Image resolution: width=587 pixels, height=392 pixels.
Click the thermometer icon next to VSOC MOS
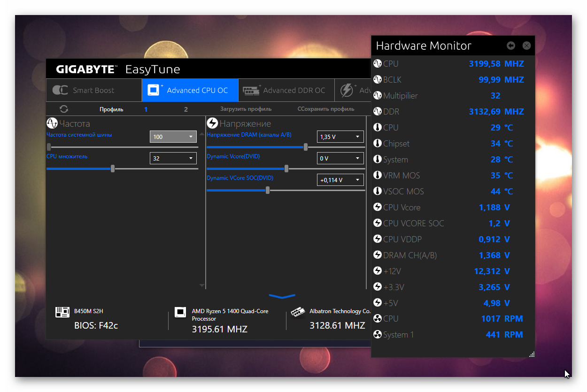tap(377, 192)
